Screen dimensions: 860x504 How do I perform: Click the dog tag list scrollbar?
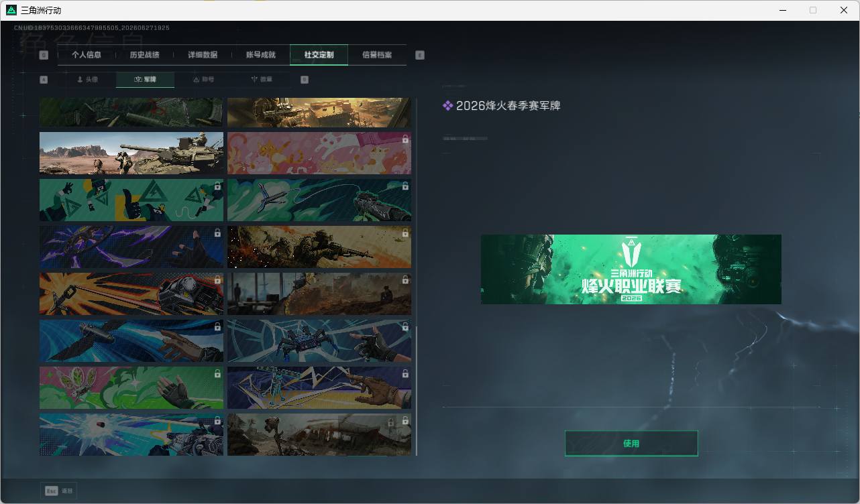[417, 391]
